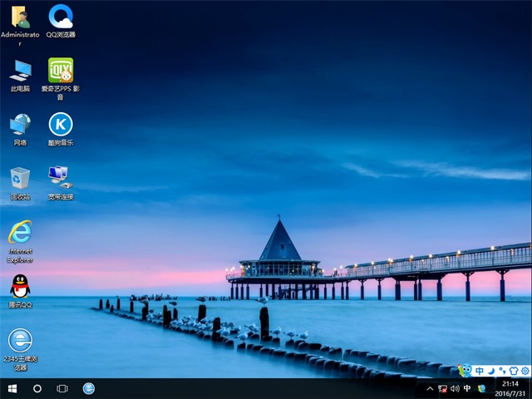The width and height of the screenshot is (532, 399).
Task: Open the taskbar clock showing 21:14
Action: (510, 388)
